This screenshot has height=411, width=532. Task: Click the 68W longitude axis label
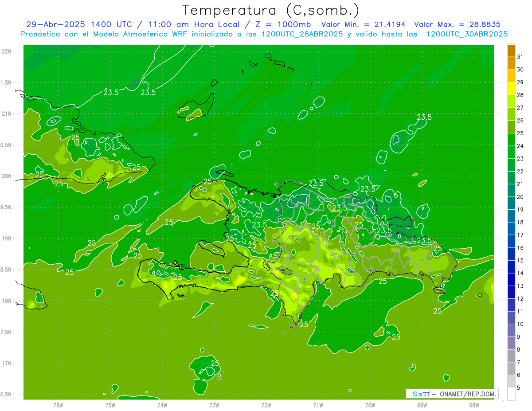tap(474, 405)
